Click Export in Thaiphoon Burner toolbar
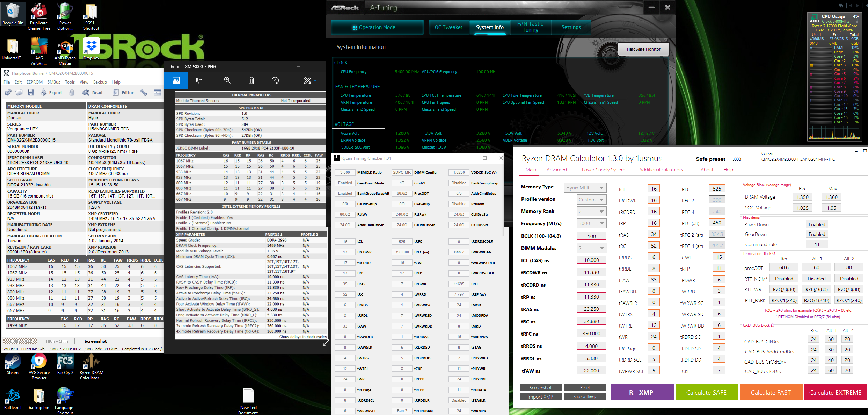This screenshot has height=415, width=868. [51, 93]
